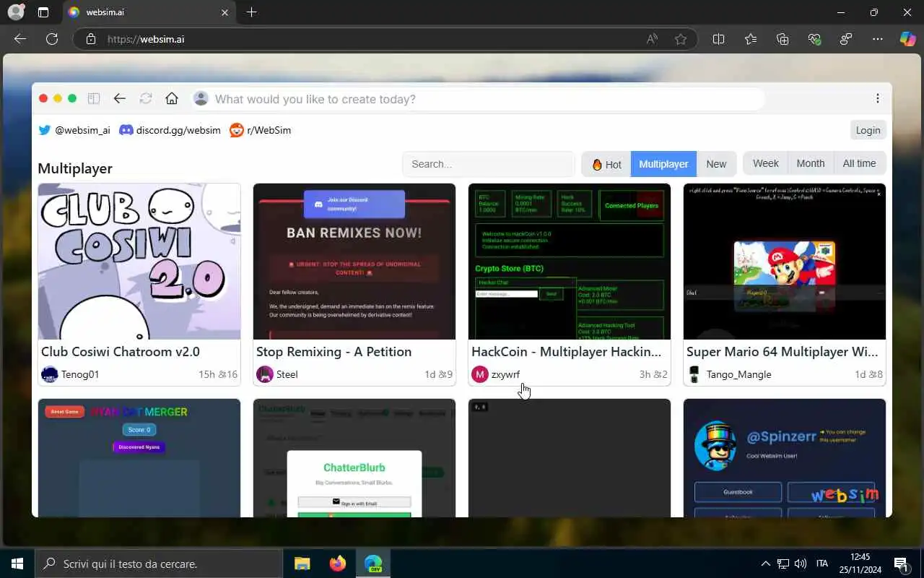Open the Club Cosiwi 2.0 thumbnail
Screen dimensions: 924x578
tap(139, 262)
